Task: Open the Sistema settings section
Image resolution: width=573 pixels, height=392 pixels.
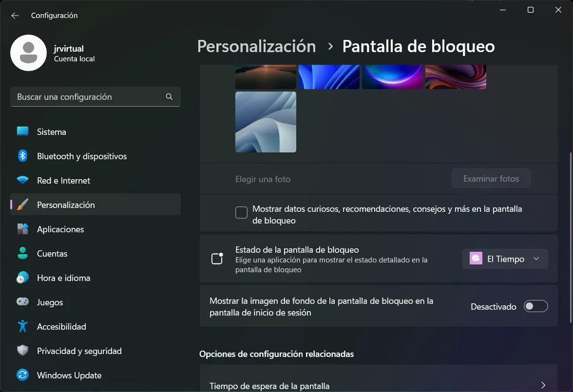Action: tap(95, 131)
